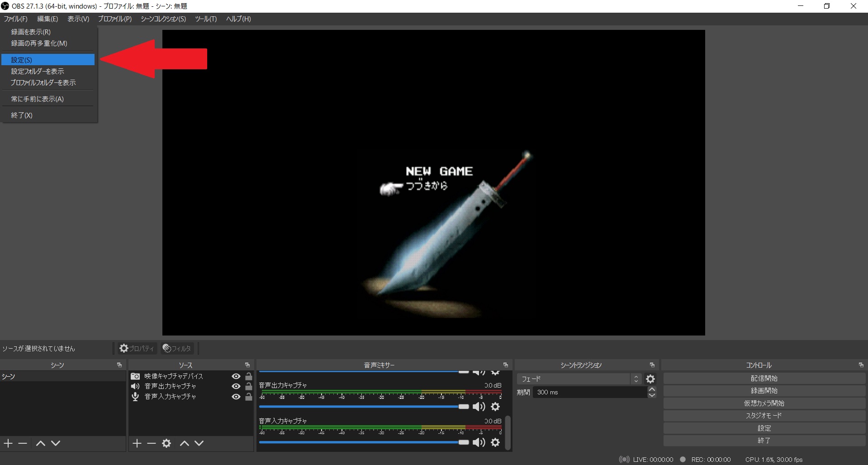Click the 録画開始 button
This screenshot has width=868, height=465.
click(x=764, y=391)
